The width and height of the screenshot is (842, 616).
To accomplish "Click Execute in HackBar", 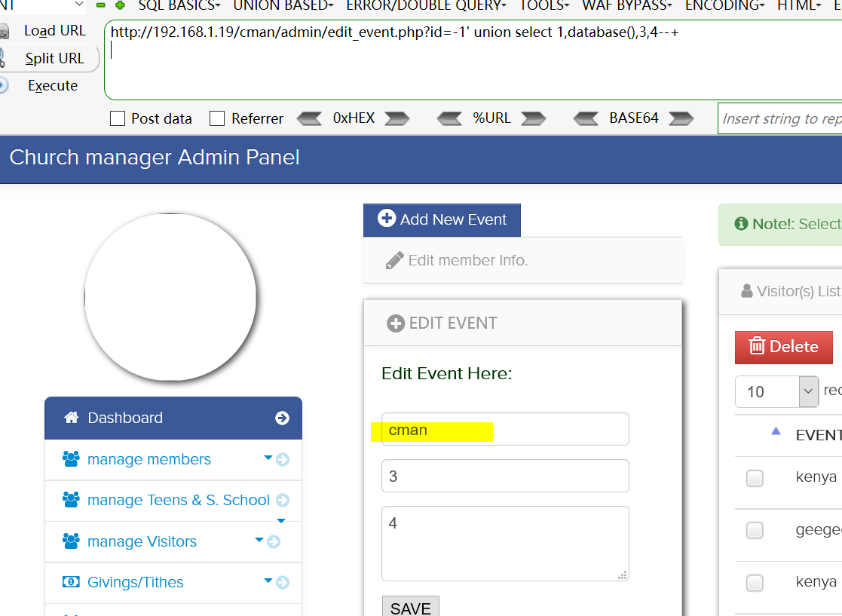I will click(53, 85).
